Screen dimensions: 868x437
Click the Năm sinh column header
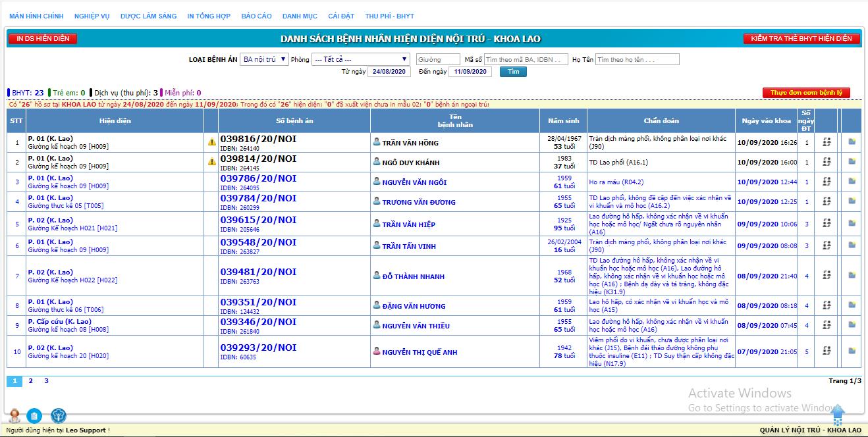pyautogui.click(x=564, y=120)
